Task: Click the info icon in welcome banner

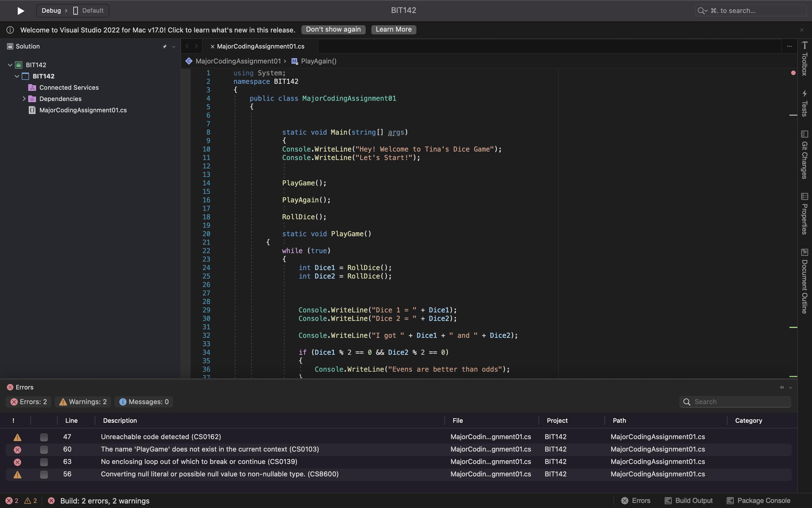Action: click(x=10, y=30)
